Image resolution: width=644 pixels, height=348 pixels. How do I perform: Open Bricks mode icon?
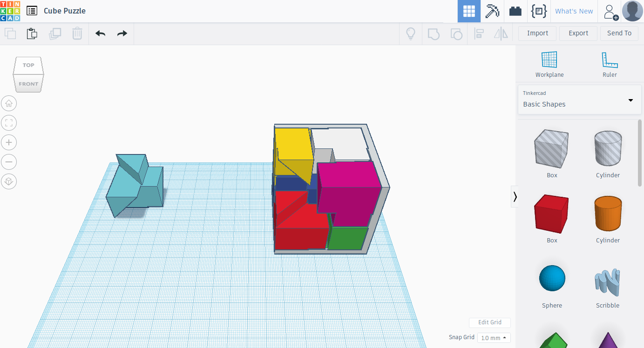click(515, 11)
